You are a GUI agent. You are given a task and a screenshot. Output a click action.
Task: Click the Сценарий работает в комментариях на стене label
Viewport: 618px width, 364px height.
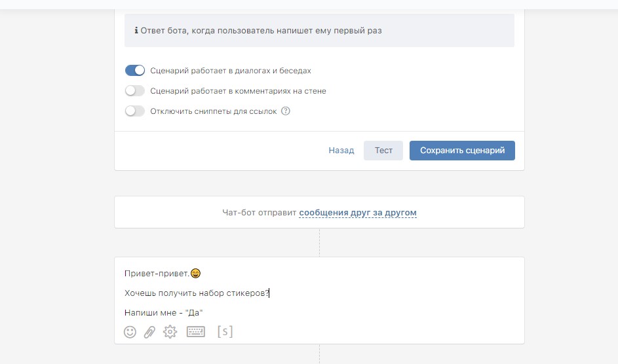pos(238,91)
